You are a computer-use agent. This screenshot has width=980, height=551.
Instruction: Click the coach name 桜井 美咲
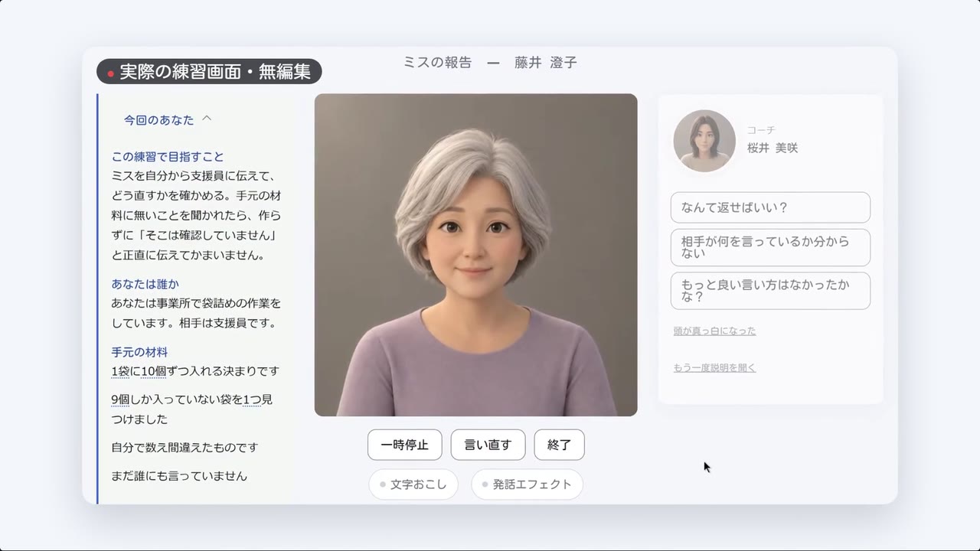point(773,148)
